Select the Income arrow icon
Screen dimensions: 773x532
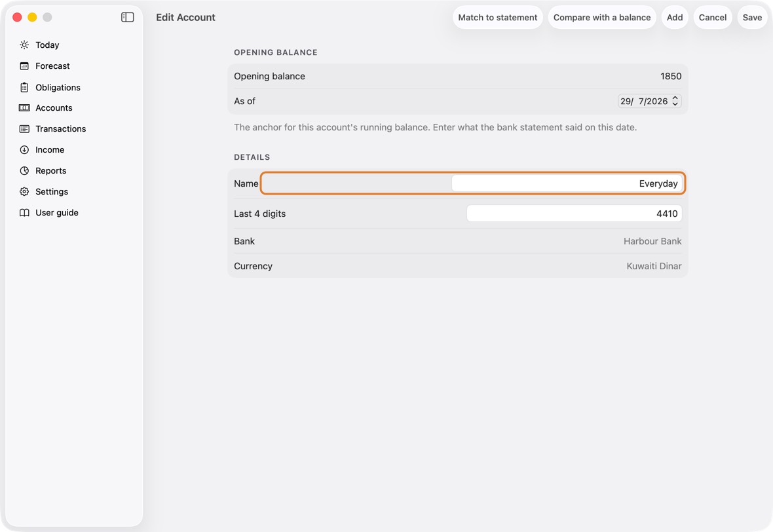pyautogui.click(x=24, y=150)
